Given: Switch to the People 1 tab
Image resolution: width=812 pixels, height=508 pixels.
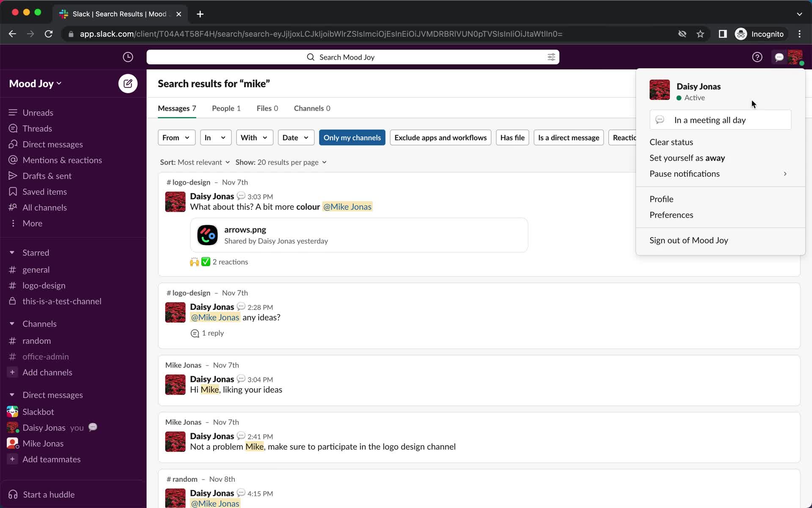Looking at the screenshot, I should coord(226,108).
